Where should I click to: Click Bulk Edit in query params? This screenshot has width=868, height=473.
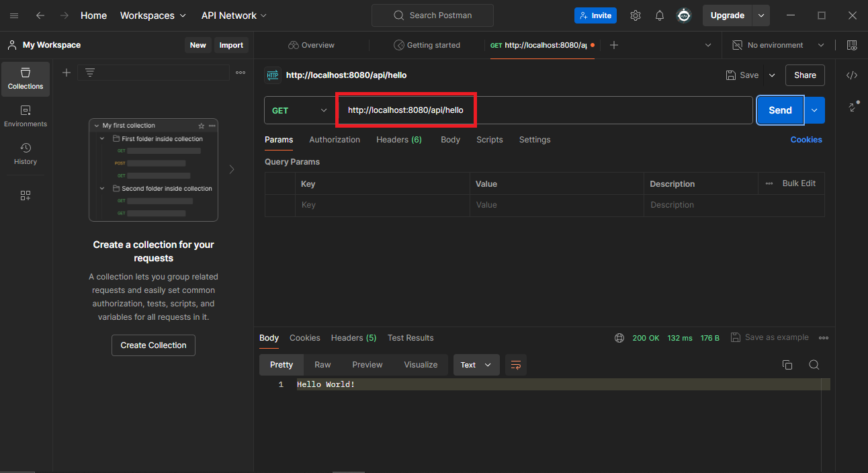799,183
